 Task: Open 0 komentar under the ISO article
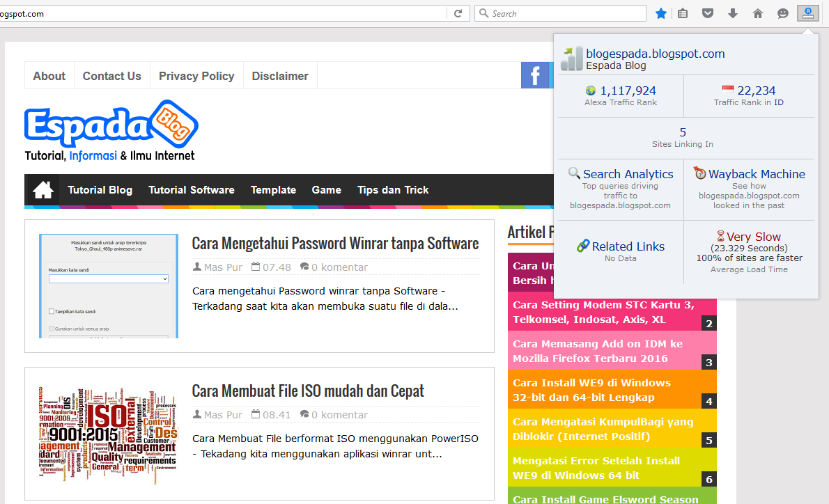point(339,414)
